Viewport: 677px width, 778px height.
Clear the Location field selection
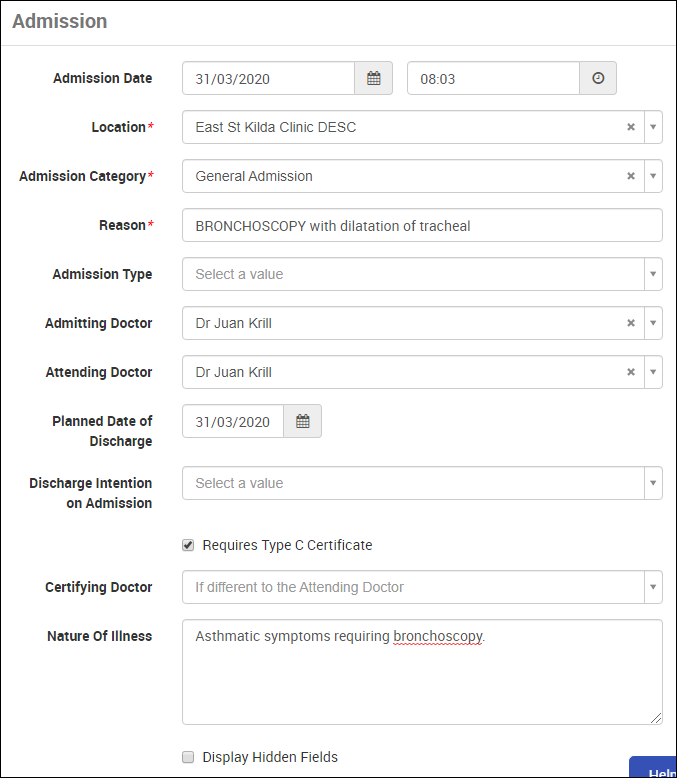[630, 127]
